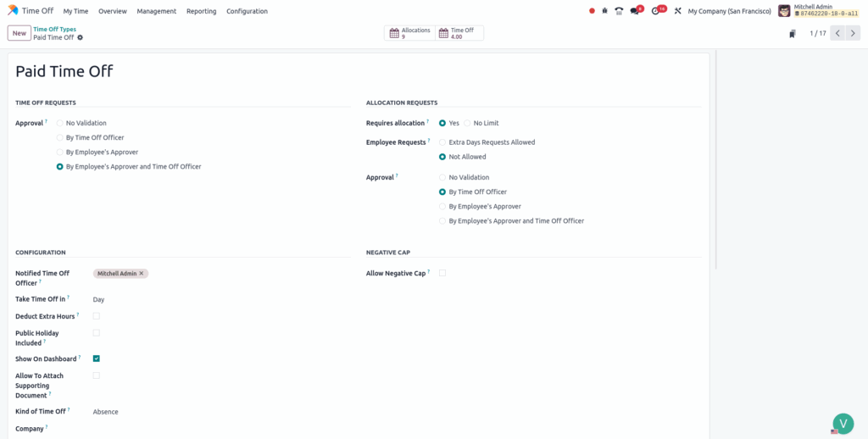Open the activities clock icon
This screenshot has height=439, width=868.
click(x=656, y=11)
